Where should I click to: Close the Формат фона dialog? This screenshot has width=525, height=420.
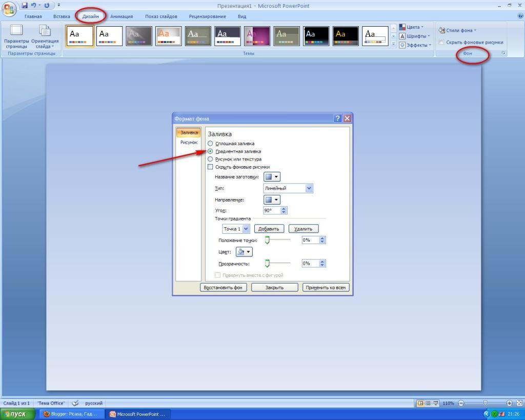point(347,118)
